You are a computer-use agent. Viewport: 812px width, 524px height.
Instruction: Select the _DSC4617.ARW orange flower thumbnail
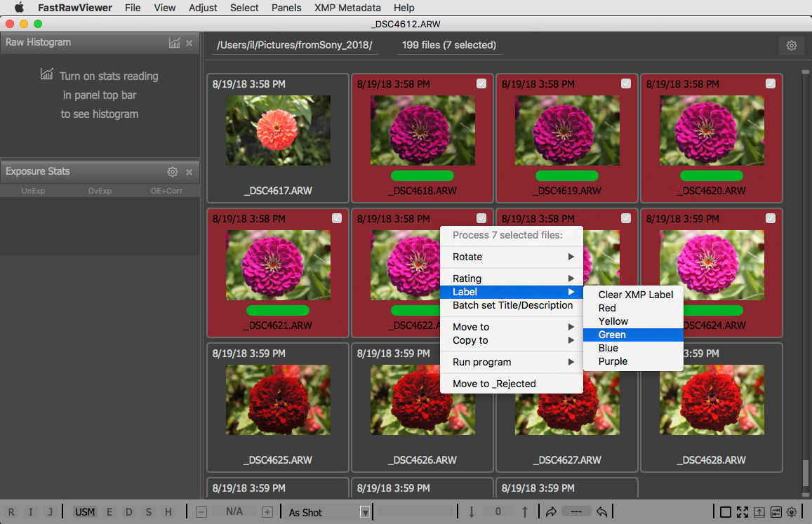(x=278, y=131)
